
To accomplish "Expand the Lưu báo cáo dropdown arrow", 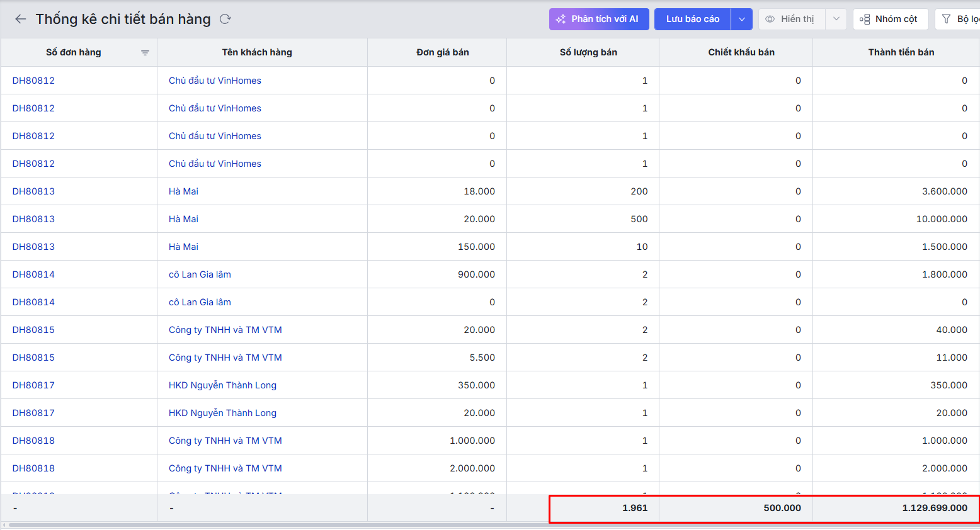I will point(742,19).
